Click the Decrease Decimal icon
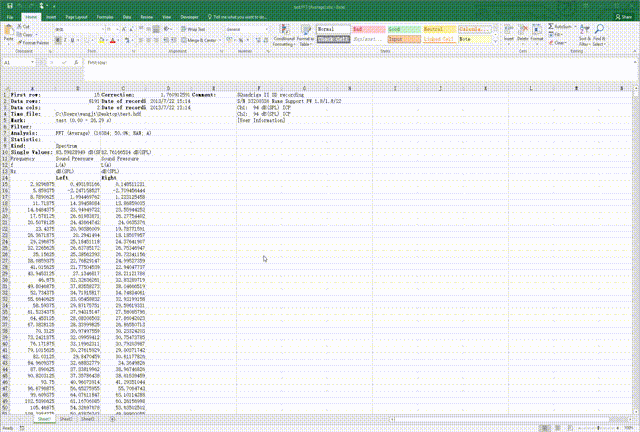Viewport: 640px width, 432px height. (x=266, y=40)
